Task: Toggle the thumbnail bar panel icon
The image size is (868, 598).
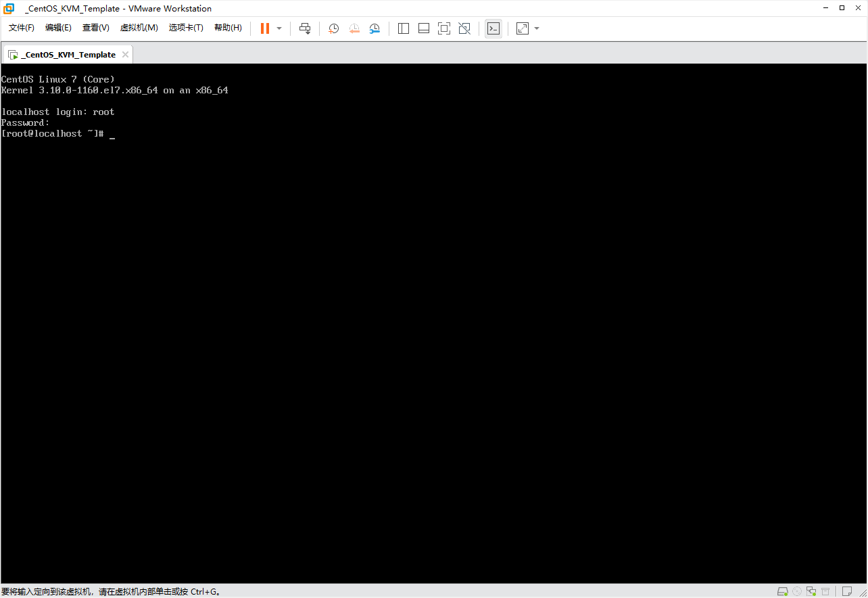Action: (424, 28)
